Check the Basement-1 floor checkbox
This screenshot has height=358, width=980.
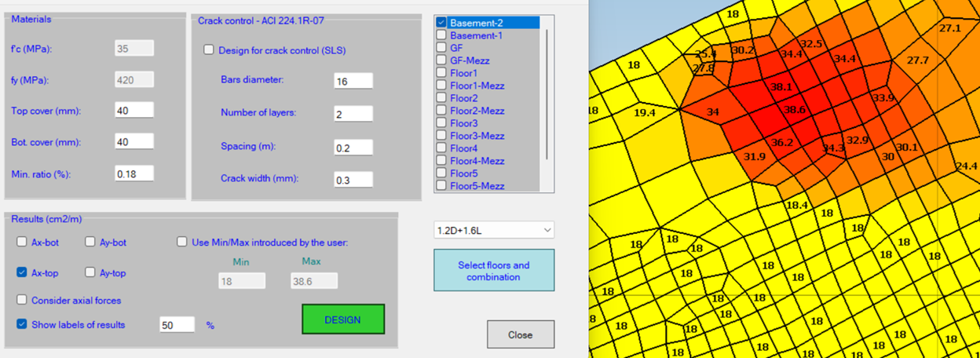coord(441,35)
